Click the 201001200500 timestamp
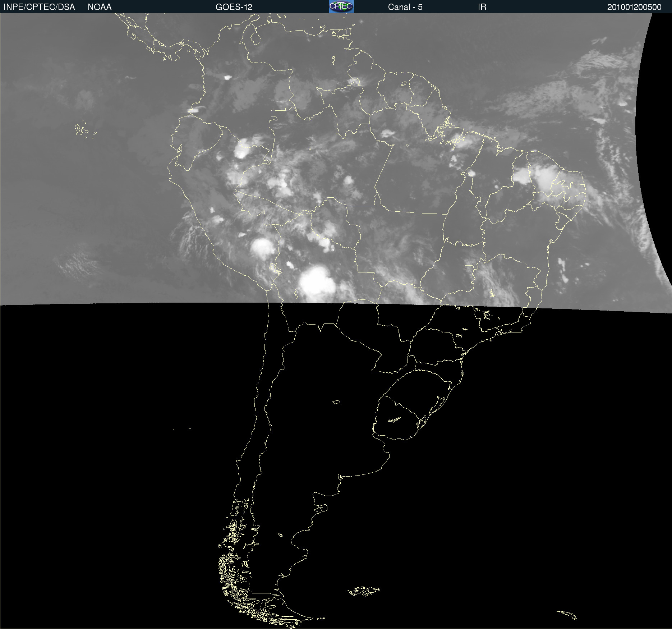Screen dimensions: 672x629 click(x=634, y=7)
